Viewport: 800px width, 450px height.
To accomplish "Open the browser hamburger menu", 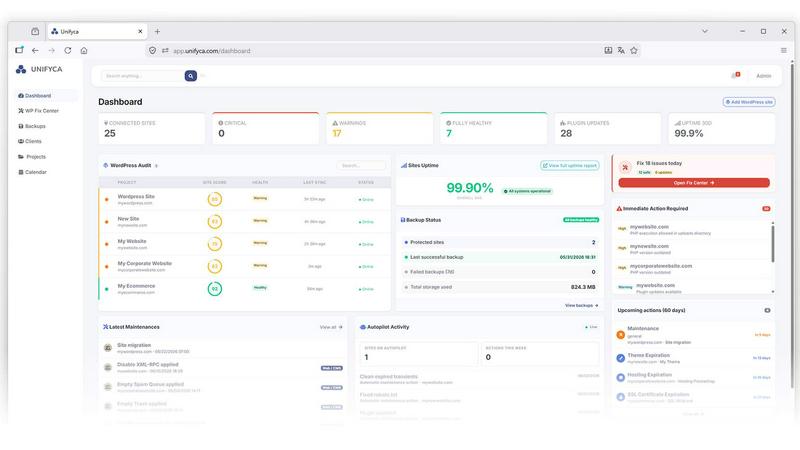I will click(784, 51).
